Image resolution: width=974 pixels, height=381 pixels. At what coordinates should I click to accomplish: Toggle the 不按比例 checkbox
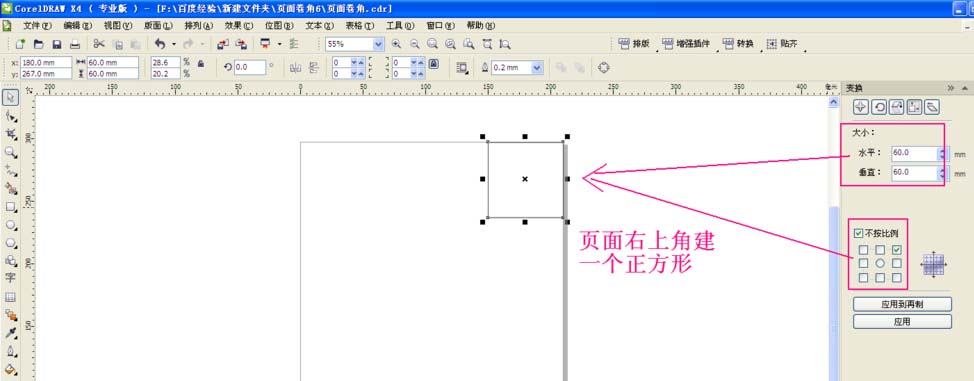[858, 234]
